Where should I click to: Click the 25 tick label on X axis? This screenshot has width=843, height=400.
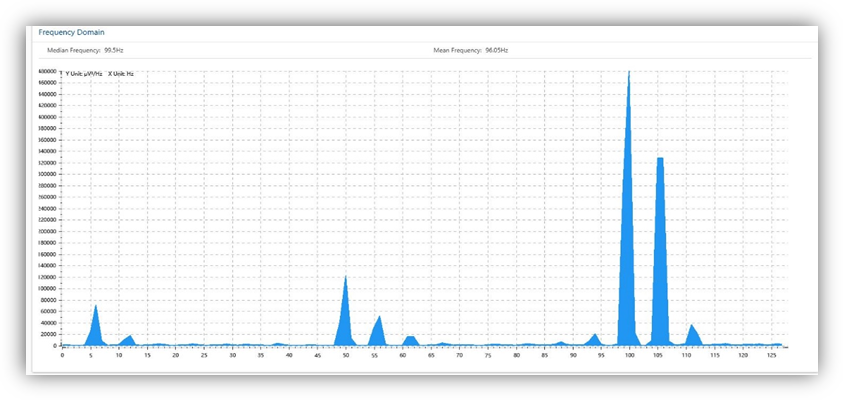[204, 354]
